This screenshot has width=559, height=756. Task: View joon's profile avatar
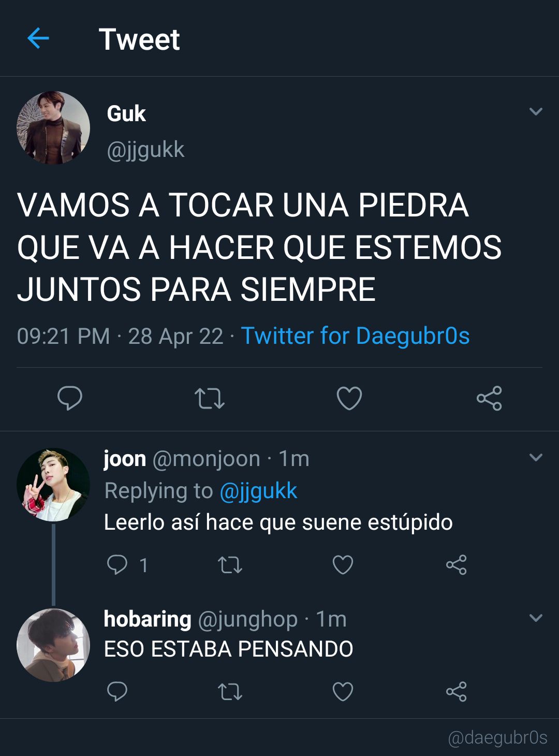(x=53, y=485)
